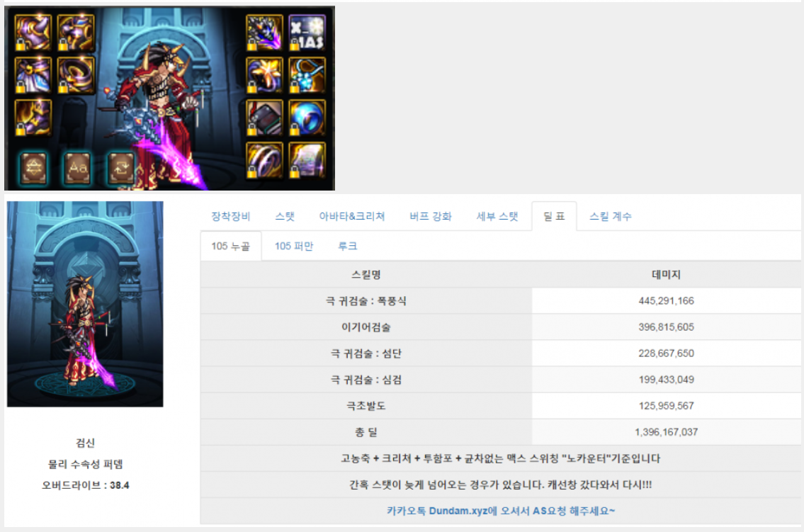Select the 딜 표 tab

coord(554,216)
